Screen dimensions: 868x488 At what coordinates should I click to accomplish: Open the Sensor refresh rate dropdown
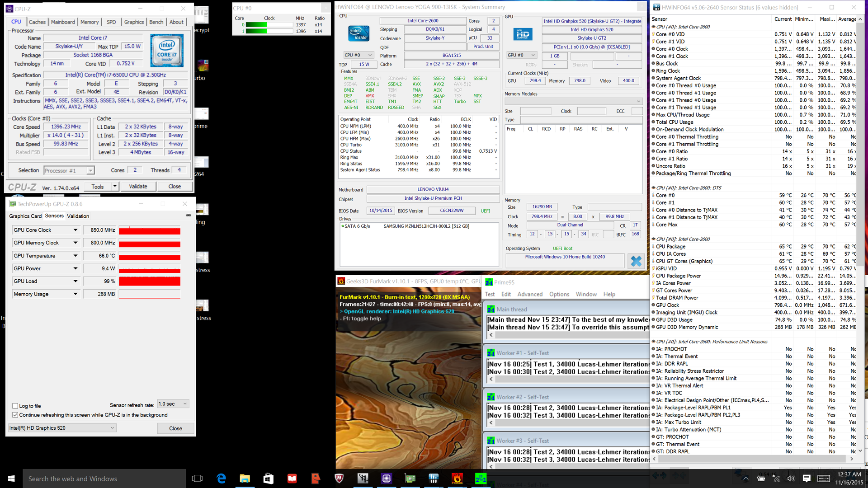pyautogui.click(x=173, y=404)
